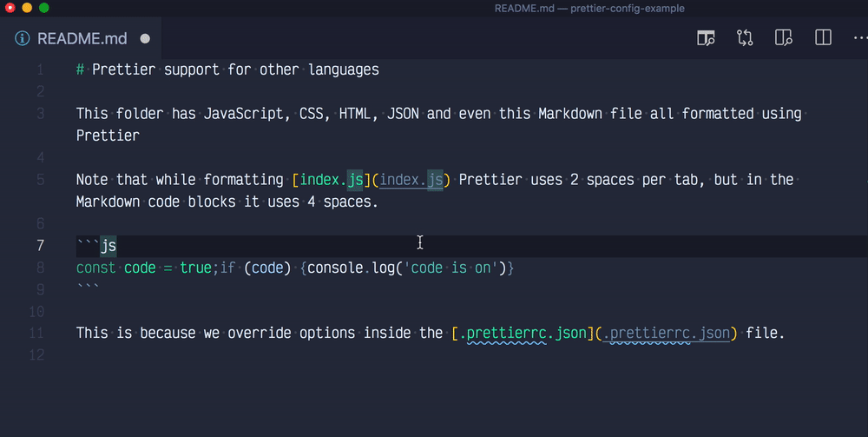Open Preview to the Side
Viewport: 868px width, 437px height.
click(x=783, y=37)
